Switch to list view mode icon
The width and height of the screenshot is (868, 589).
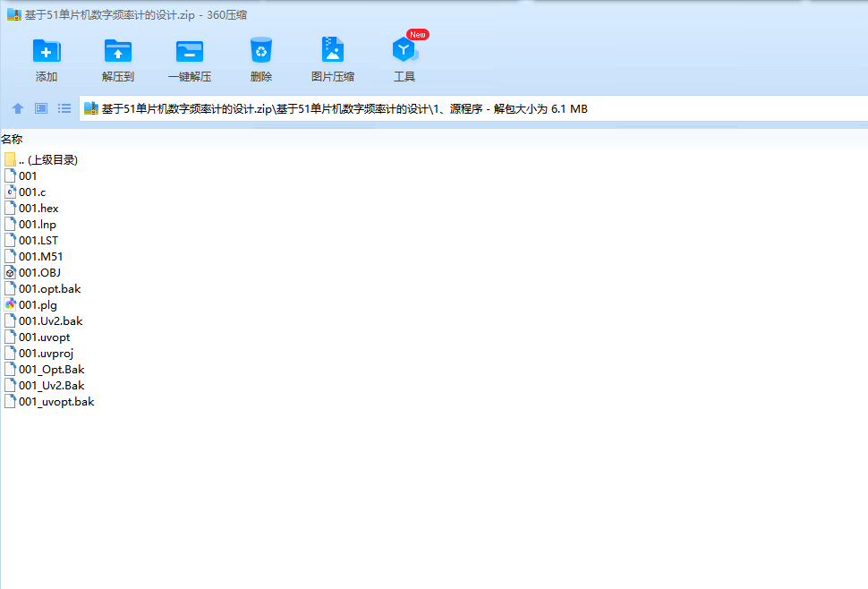64,108
